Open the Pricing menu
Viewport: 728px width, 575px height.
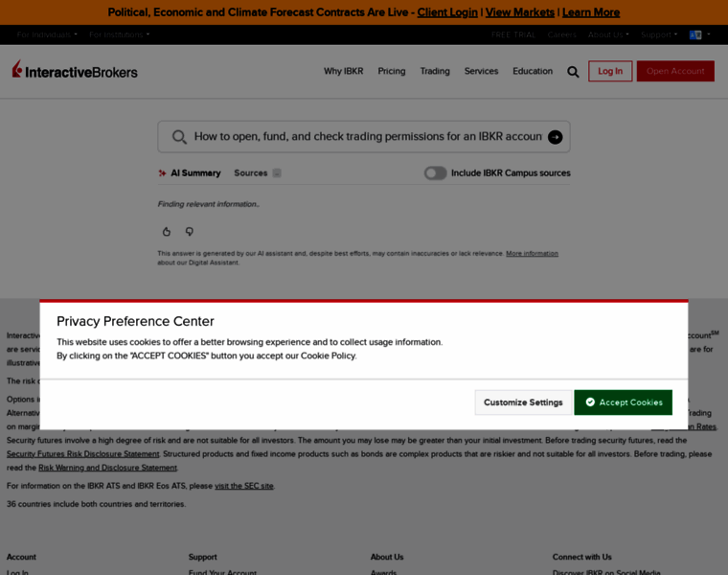point(392,71)
